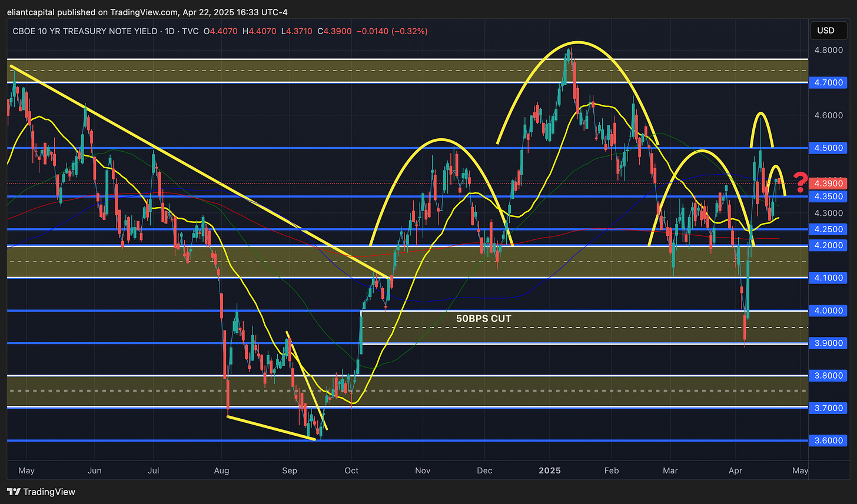The image size is (857, 504).
Task: Click the Dec label on time axis
Action: pos(484,470)
